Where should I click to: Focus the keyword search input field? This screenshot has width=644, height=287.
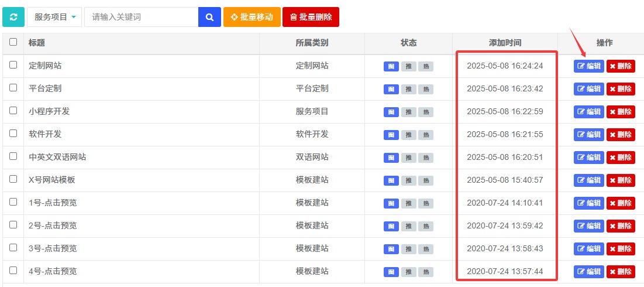[141, 17]
